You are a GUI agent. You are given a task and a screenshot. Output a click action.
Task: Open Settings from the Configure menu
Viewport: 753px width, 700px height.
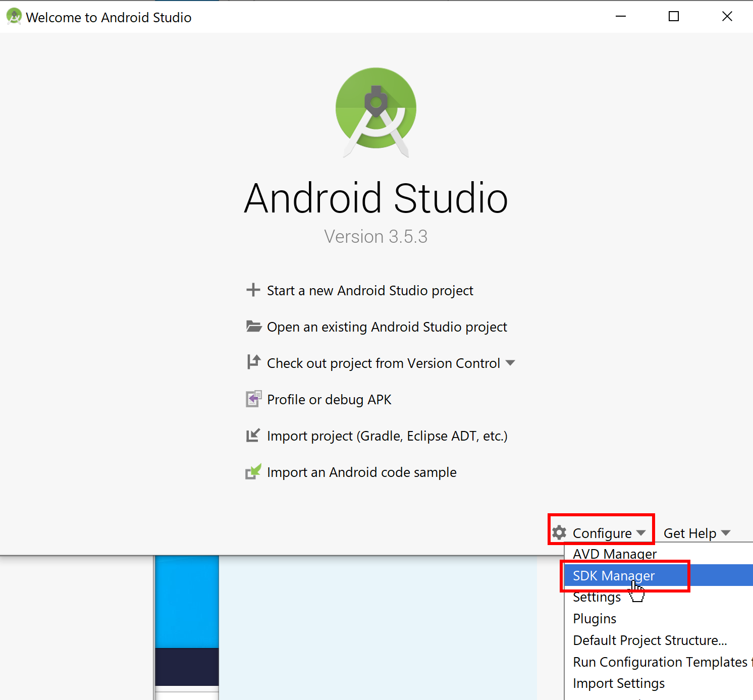pyautogui.click(x=597, y=597)
